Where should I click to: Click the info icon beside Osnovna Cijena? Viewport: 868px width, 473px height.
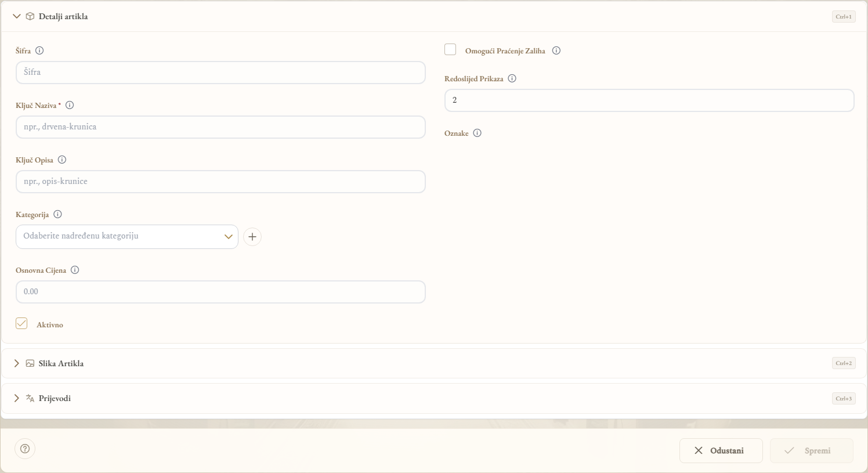75,270
